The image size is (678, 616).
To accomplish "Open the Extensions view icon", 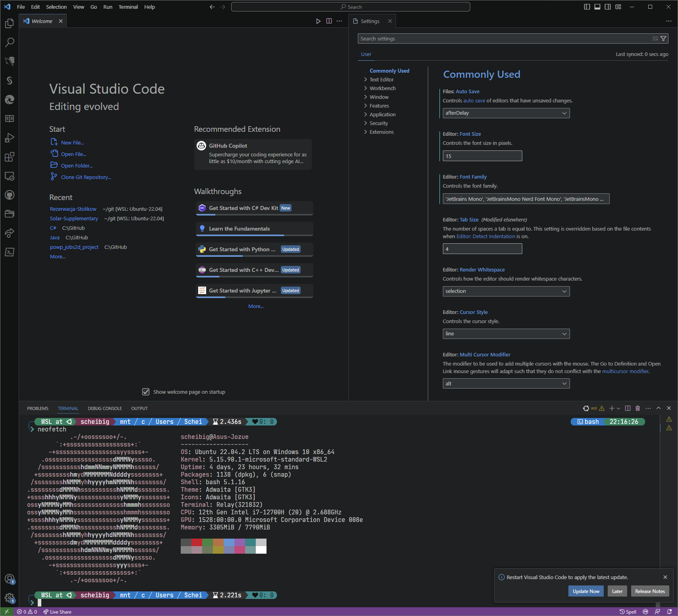I will point(10,157).
